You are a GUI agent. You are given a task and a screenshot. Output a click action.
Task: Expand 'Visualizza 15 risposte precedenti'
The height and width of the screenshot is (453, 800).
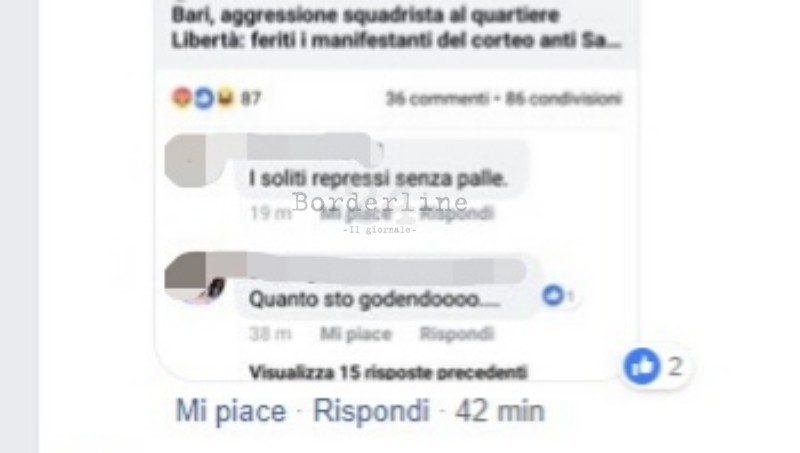coord(388,372)
